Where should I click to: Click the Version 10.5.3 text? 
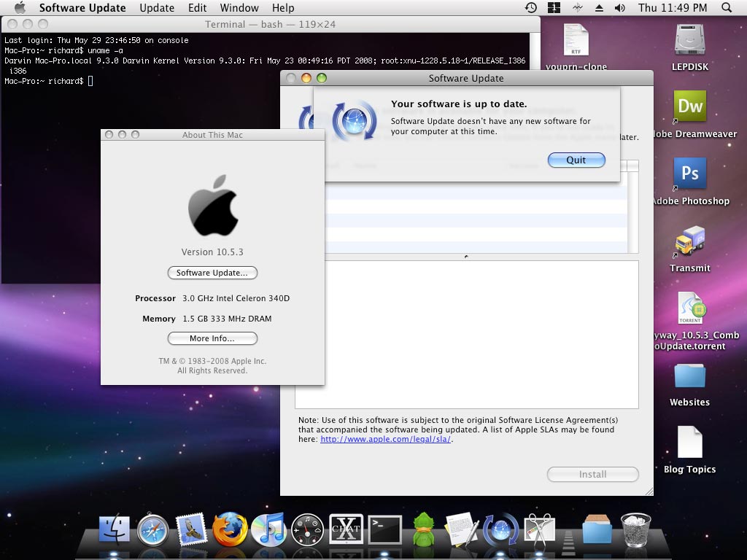coord(212,252)
